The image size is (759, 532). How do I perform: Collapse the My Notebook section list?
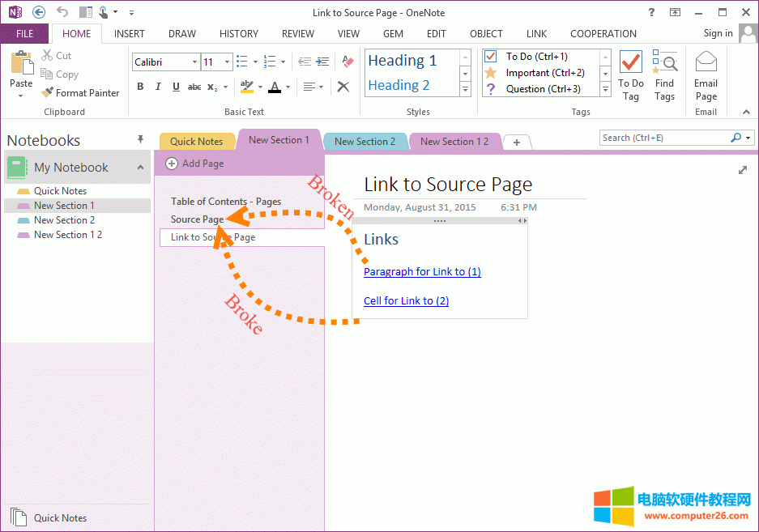coord(140,168)
